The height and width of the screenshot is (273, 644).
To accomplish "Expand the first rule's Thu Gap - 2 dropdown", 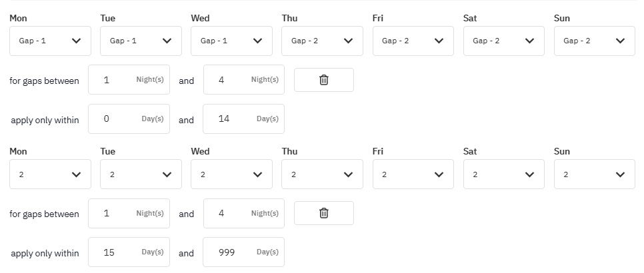I will tap(323, 41).
